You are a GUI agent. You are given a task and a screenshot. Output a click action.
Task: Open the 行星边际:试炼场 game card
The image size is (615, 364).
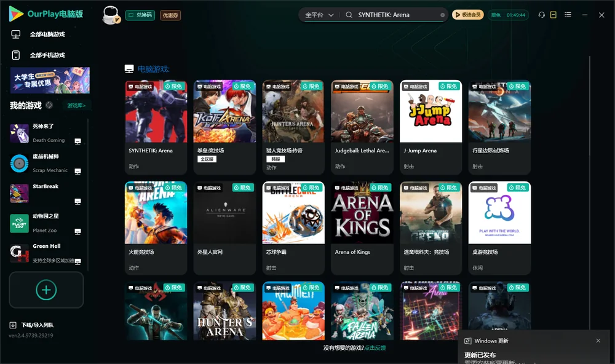pos(499,127)
